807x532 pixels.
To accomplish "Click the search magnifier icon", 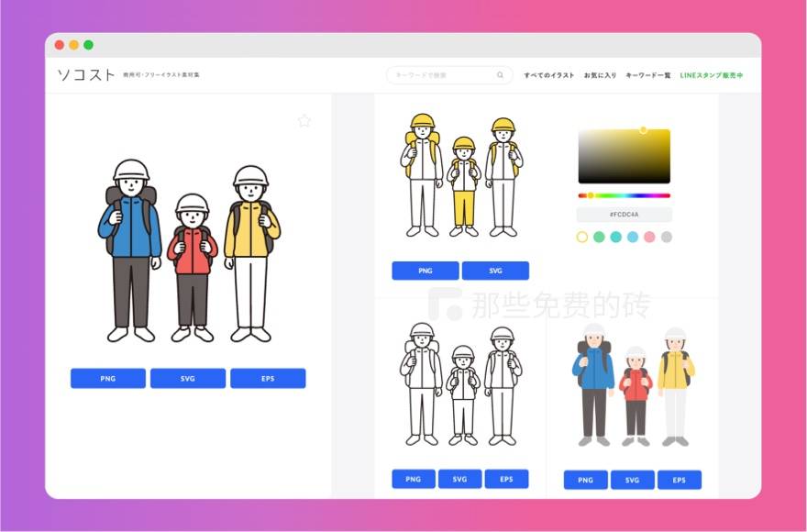I will pos(500,75).
